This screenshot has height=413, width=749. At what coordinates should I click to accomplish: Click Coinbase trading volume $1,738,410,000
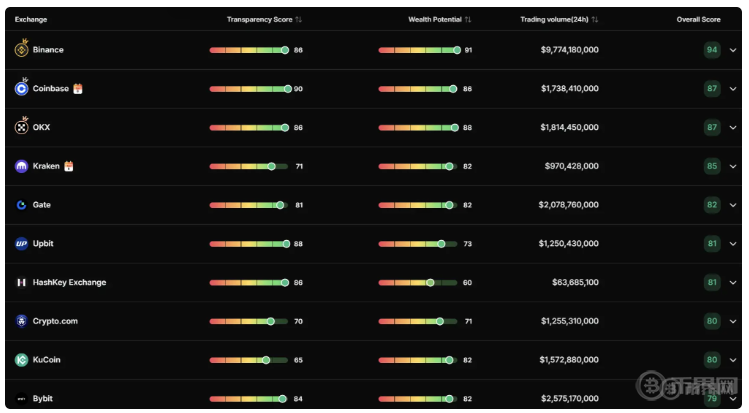569,88
